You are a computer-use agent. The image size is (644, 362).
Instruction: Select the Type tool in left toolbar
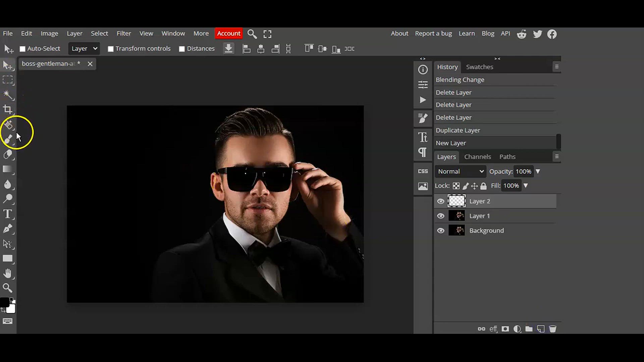pyautogui.click(x=8, y=214)
